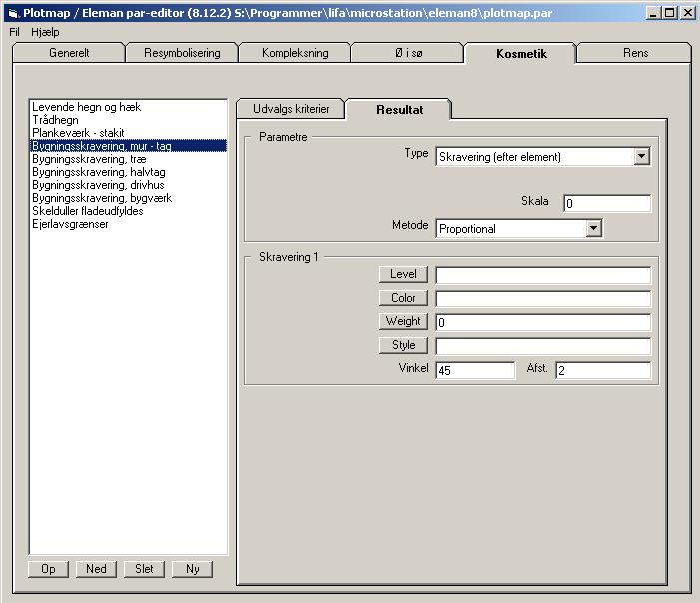Viewport: 700px width, 603px height.
Task: Open the Fil menu
Action: [x=14, y=32]
